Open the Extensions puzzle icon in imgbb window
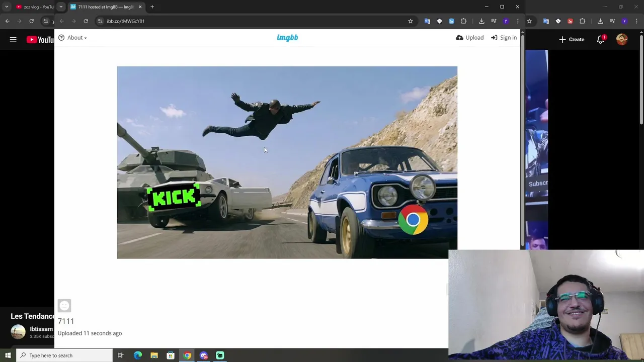 pos(464,21)
